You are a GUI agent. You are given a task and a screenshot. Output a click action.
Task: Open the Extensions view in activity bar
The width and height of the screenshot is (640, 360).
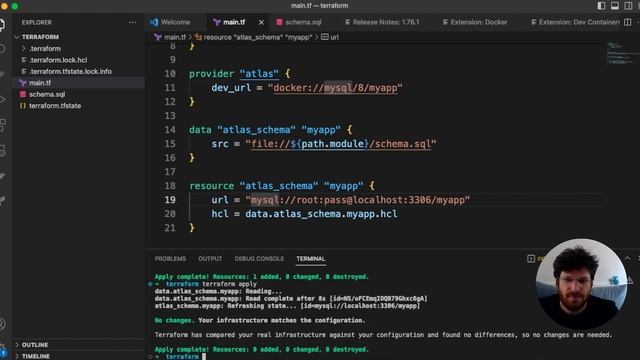pyautogui.click(x=2, y=125)
